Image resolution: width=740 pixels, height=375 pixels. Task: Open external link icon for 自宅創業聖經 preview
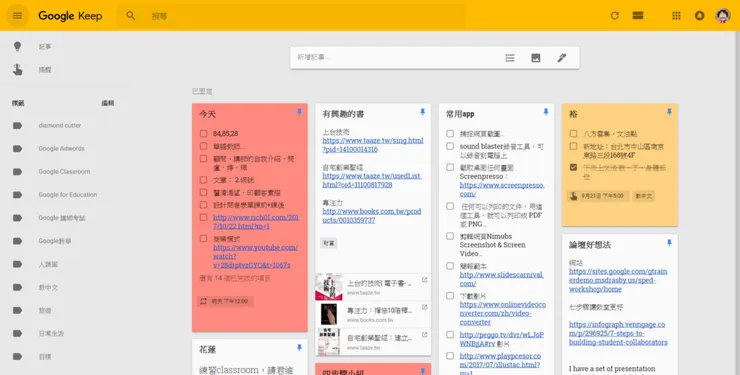tap(424, 335)
